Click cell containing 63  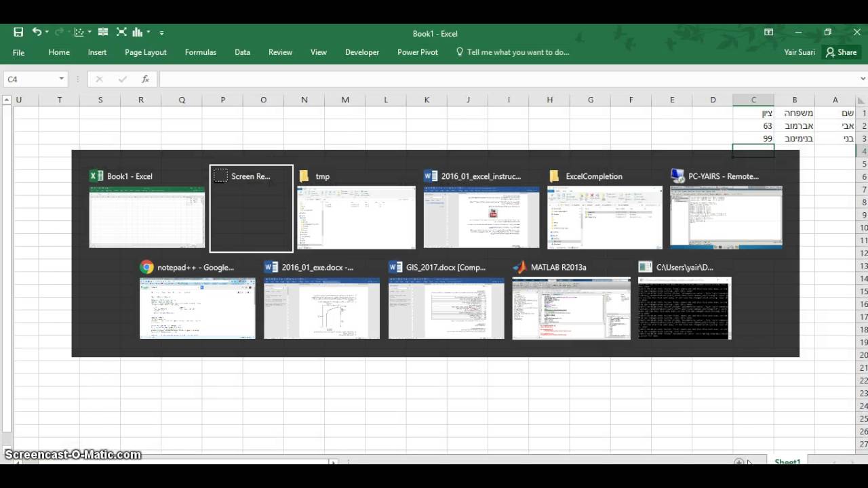click(753, 126)
